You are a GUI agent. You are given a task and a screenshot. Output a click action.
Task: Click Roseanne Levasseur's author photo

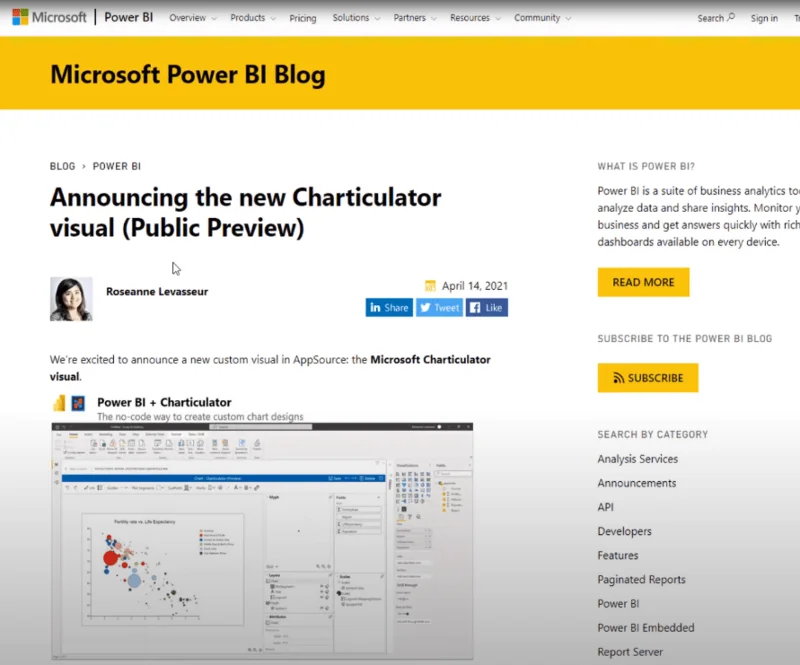(71, 299)
